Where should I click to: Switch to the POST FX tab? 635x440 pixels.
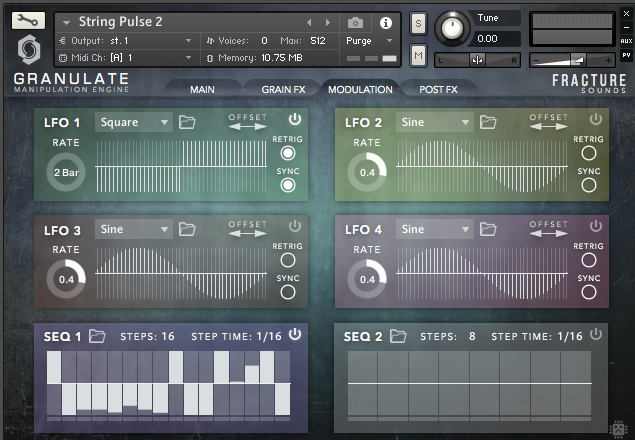[x=438, y=90]
